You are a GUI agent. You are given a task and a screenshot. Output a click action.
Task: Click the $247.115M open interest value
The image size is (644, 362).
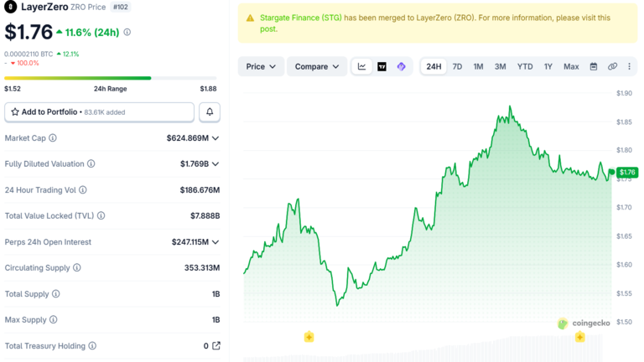coord(190,242)
